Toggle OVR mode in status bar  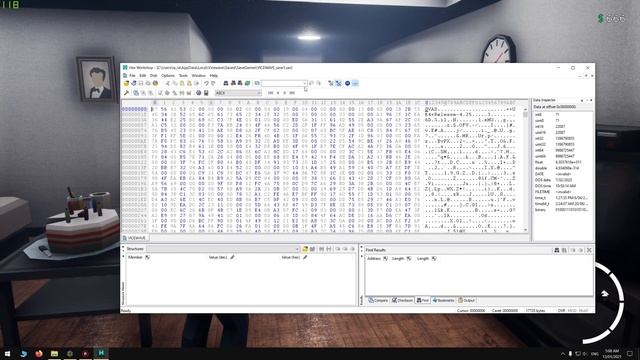pos(562,311)
